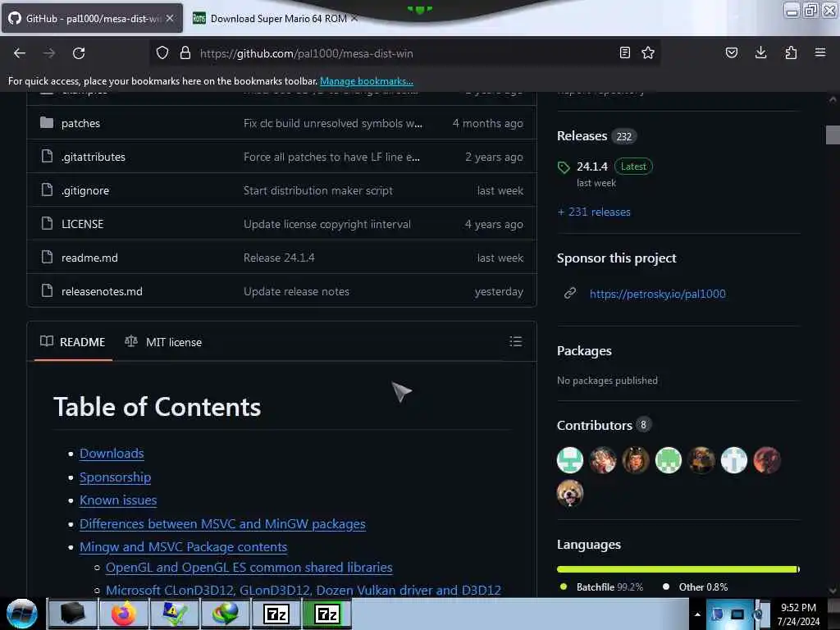
Task: Open the LICENSE file
Action: tap(83, 224)
